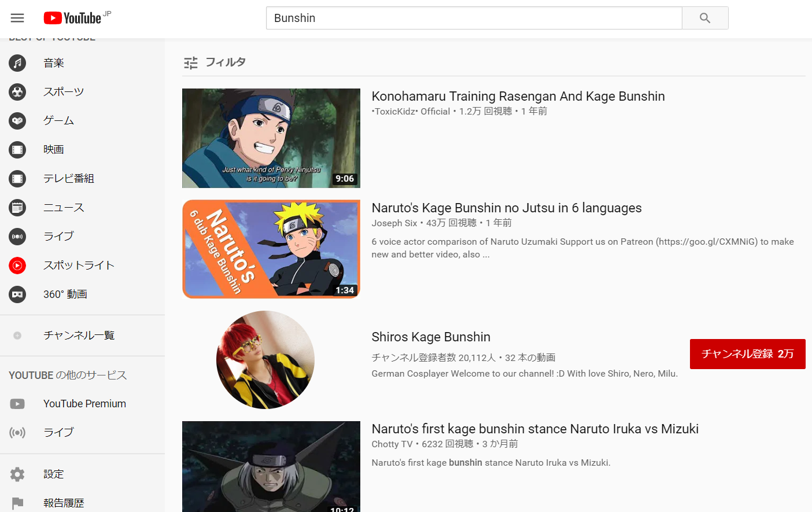Open YouTube Premium sidebar link
The image size is (812, 512).
(x=84, y=404)
